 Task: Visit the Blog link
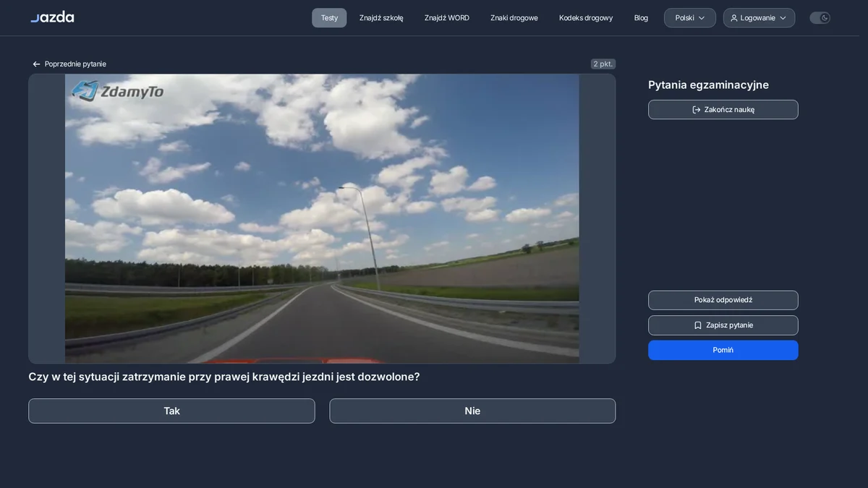641,18
